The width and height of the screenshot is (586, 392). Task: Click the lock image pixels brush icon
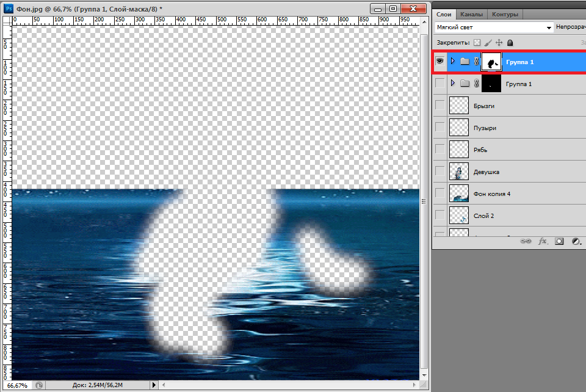pyautogui.click(x=488, y=43)
